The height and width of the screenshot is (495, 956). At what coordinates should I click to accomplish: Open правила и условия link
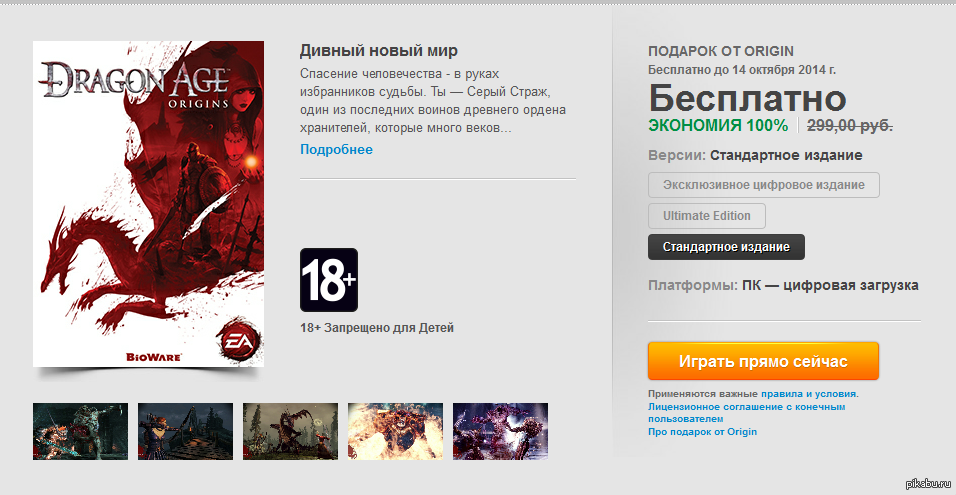coord(809,394)
